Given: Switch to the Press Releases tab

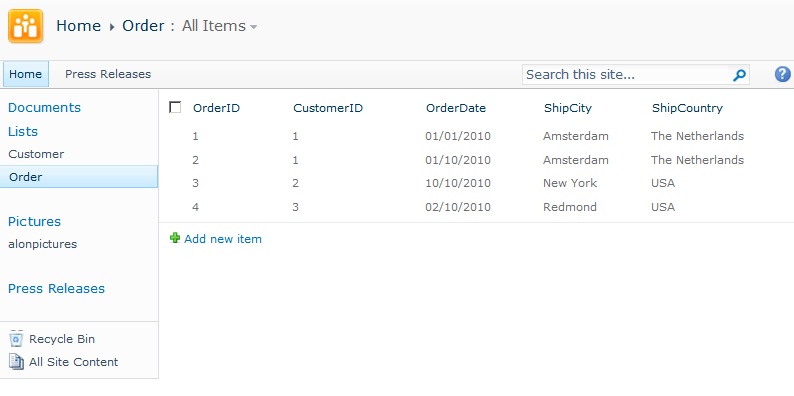Looking at the screenshot, I should click(x=108, y=74).
